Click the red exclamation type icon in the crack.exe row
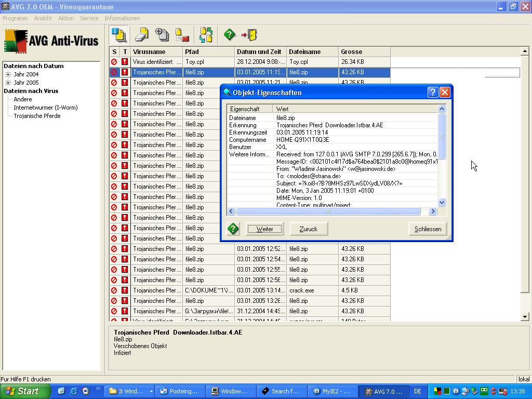 coord(125,290)
